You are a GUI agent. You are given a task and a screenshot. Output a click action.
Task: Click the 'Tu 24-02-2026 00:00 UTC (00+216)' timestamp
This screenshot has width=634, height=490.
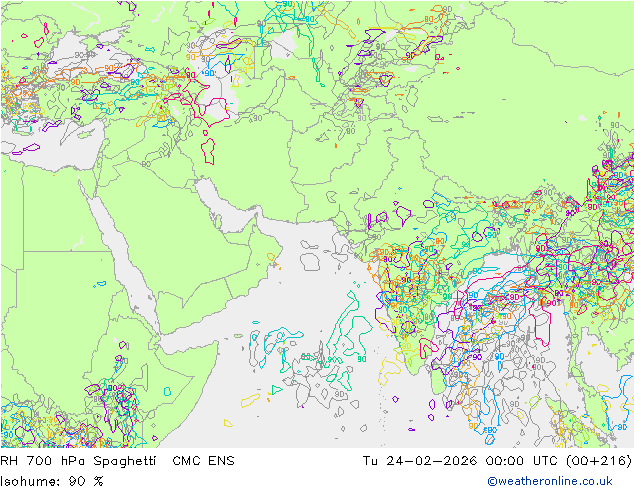tap(497, 461)
